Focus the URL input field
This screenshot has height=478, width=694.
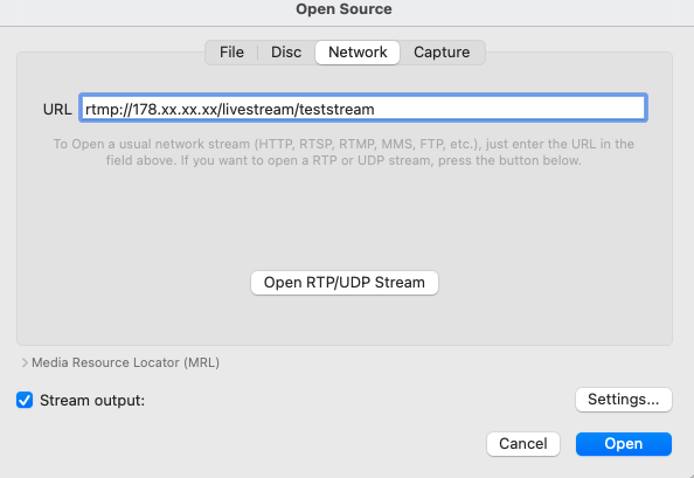500,108
